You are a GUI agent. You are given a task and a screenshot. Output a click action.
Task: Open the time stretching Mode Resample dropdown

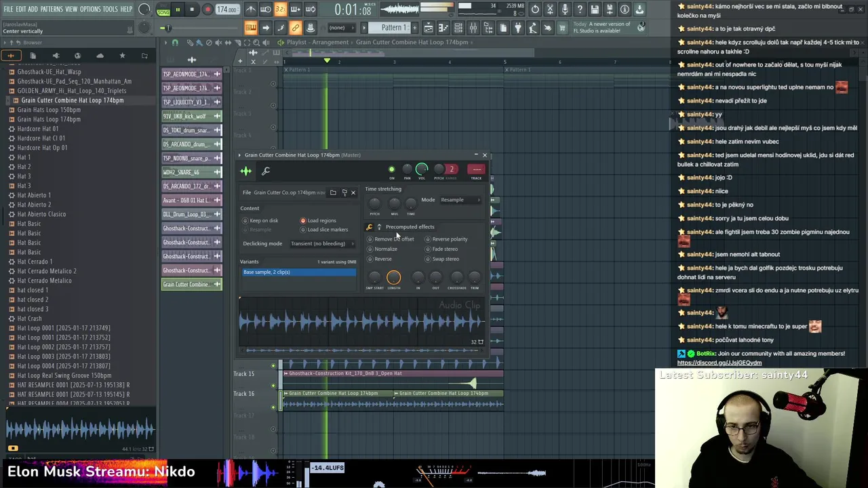tap(461, 200)
